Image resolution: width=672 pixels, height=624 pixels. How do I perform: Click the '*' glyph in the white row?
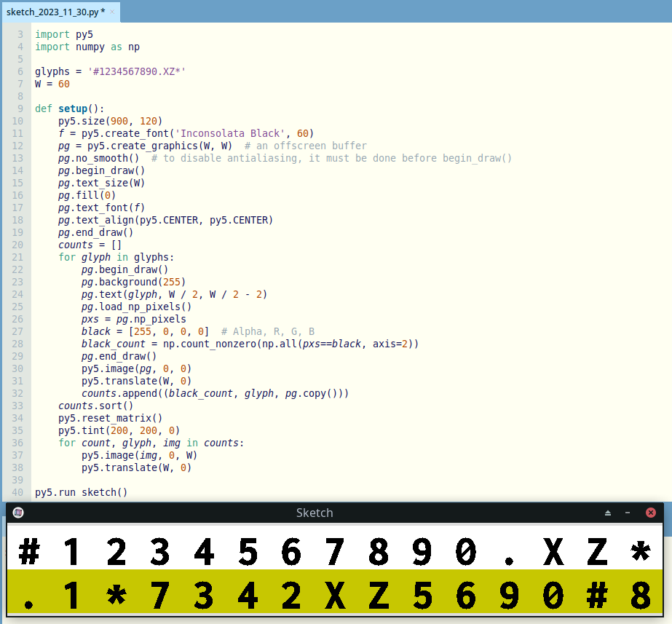tap(641, 552)
